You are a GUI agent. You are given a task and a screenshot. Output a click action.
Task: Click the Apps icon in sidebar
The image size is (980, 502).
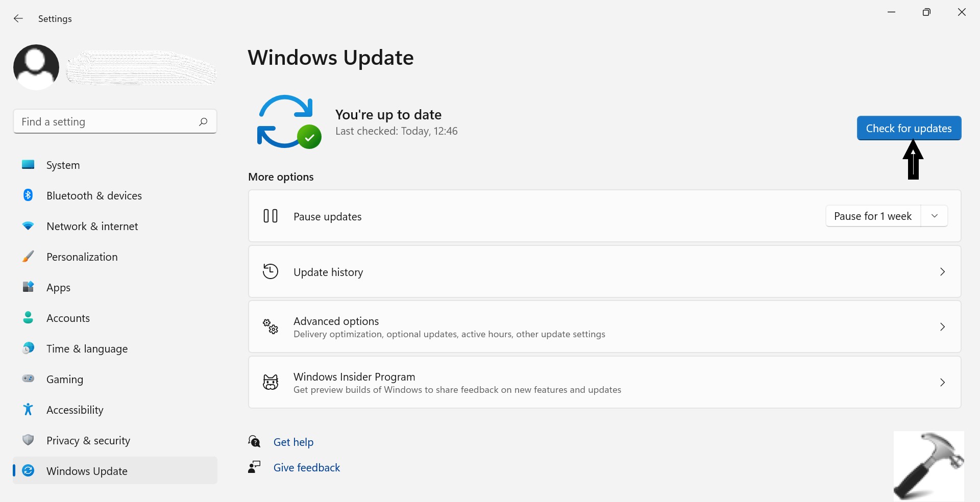28,287
